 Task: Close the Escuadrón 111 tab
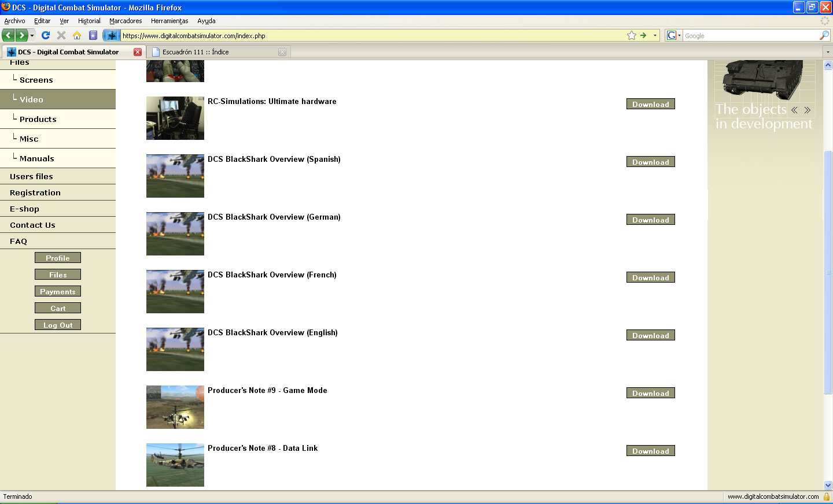point(282,52)
